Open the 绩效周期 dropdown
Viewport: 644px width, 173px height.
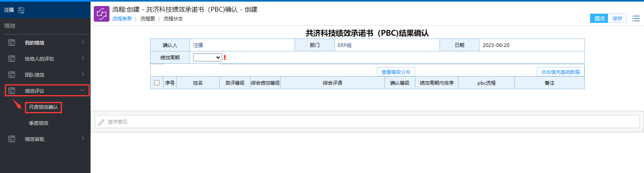click(x=207, y=57)
